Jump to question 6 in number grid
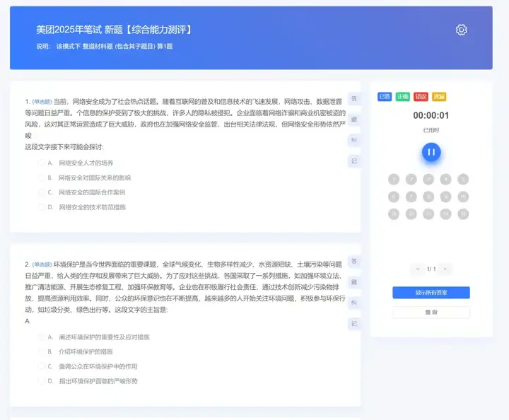The width and height of the screenshot is (509, 420). pyautogui.click(x=394, y=197)
